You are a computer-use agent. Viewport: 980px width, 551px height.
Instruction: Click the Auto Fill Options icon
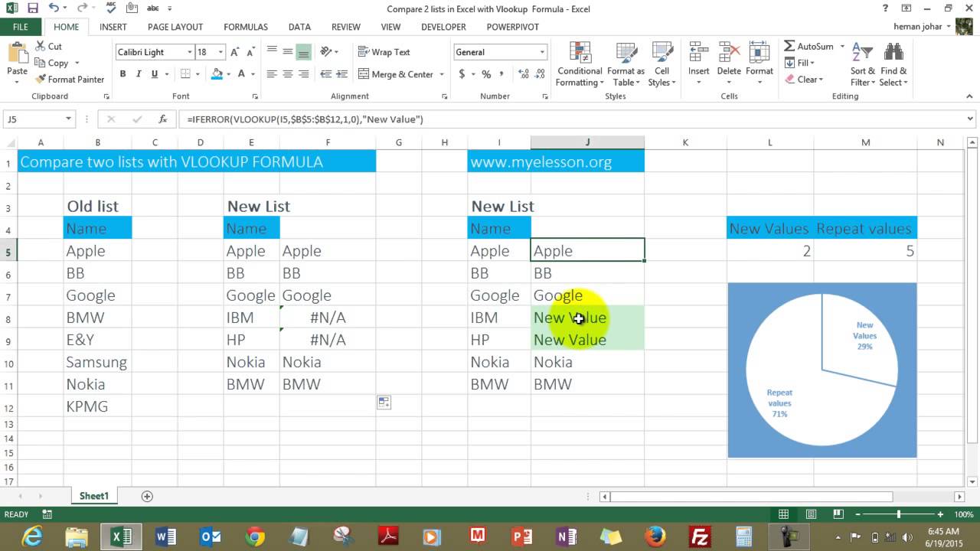coord(384,403)
